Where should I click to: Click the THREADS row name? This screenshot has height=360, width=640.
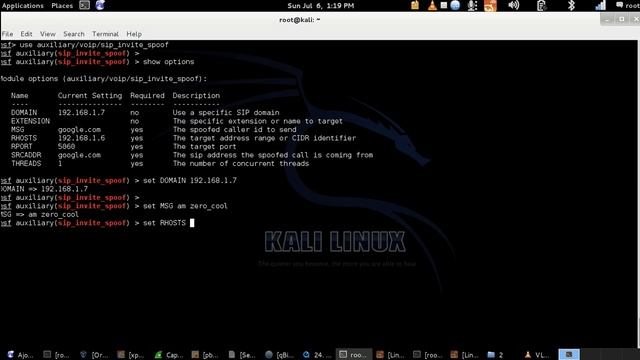pyautogui.click(x=26, y=164)
